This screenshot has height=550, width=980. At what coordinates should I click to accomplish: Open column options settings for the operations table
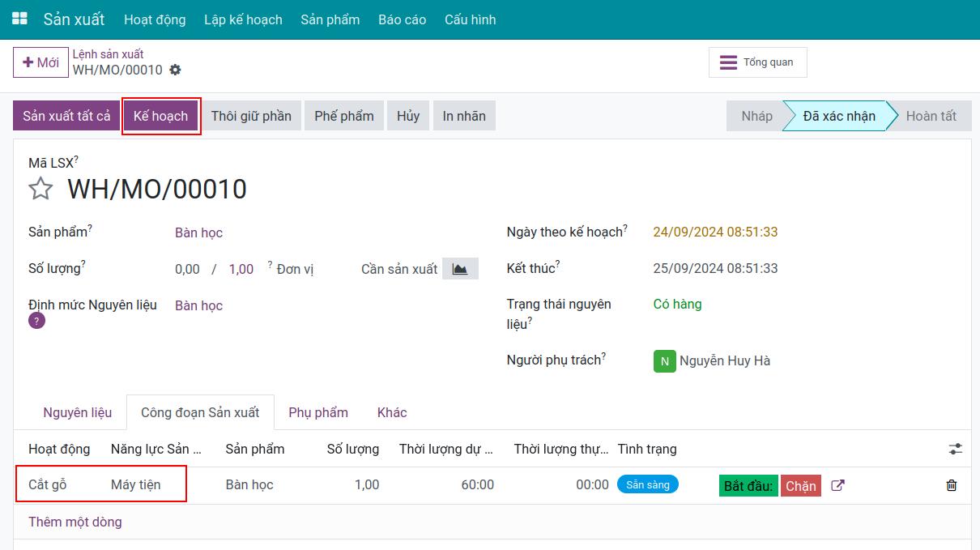[956, 449]
